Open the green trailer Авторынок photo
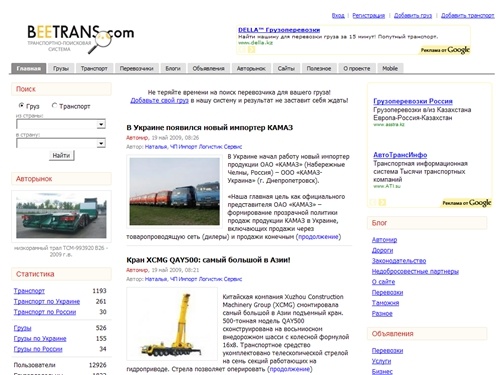Image resolution: width=500 pixels, height=375 pixels. coord(61,217)
